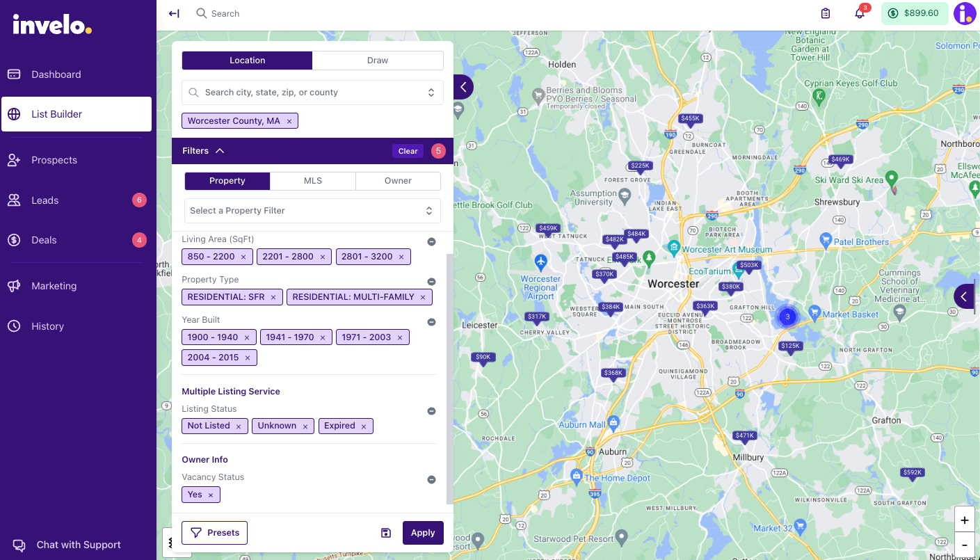This screenshot has height=560, width=980.
Task: Remove entire Living Area filter
Action: click(x=431, y=241)
